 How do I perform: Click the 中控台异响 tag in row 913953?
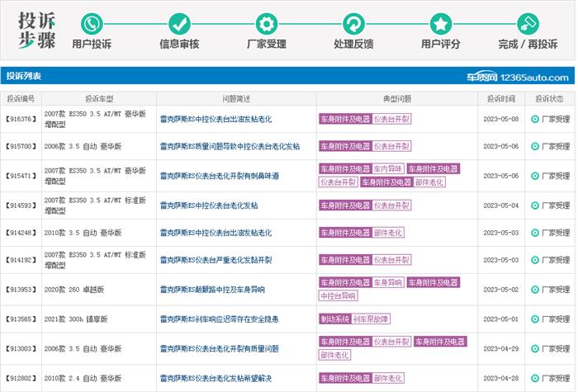click(x=338, y=295)
